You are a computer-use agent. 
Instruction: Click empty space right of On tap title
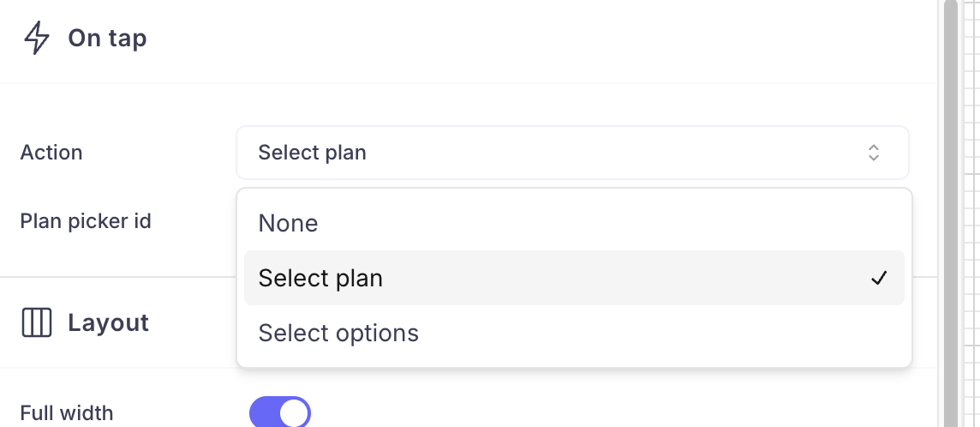(514, 39)
